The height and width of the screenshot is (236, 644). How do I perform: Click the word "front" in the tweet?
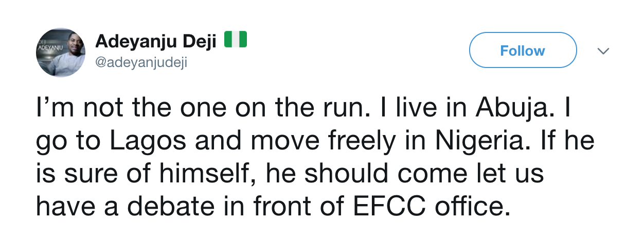point(277,205)
